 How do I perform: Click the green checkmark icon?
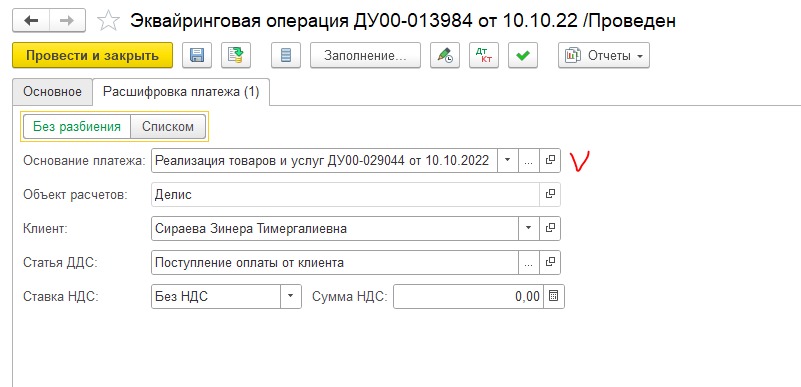[x=523, y=55]
